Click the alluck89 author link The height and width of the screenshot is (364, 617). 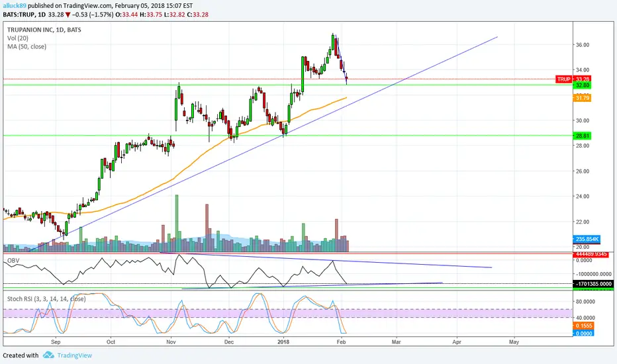15,5
